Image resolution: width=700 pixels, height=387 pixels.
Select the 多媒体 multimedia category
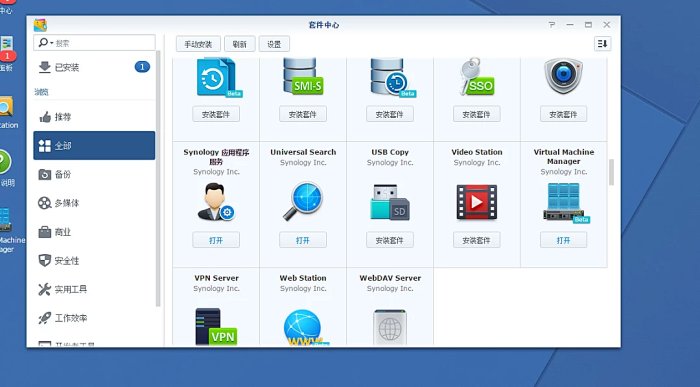coord(94,203)
